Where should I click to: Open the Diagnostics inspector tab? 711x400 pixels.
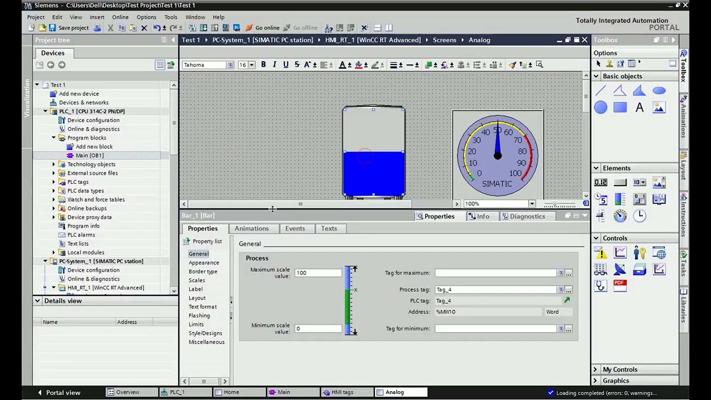tap(524, 216)
